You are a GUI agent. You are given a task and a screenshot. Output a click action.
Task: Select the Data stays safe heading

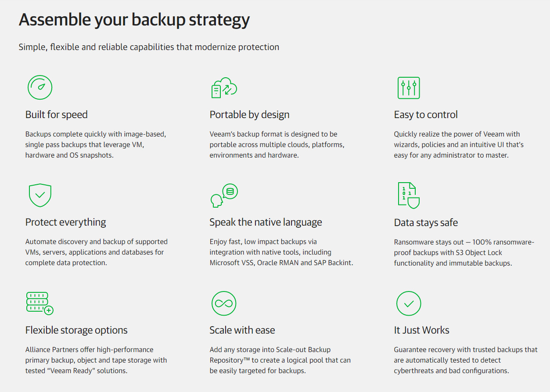[426, 223]
